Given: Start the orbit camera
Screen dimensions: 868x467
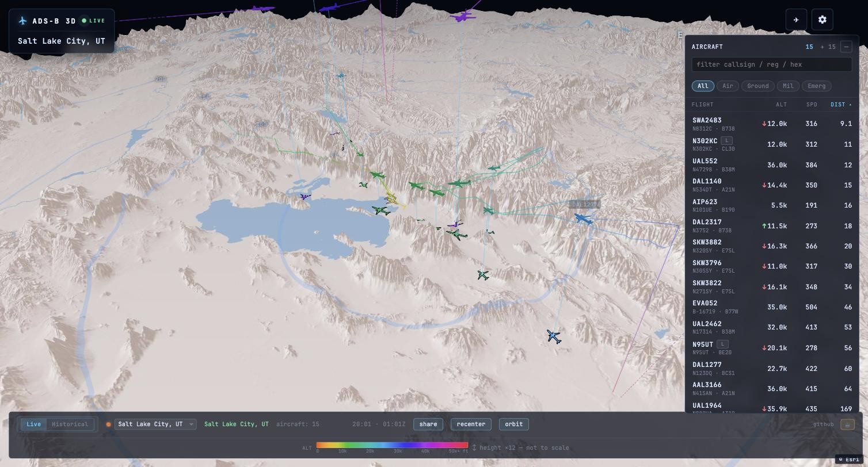Looking at the screenshot, I should tap(514, 424).
